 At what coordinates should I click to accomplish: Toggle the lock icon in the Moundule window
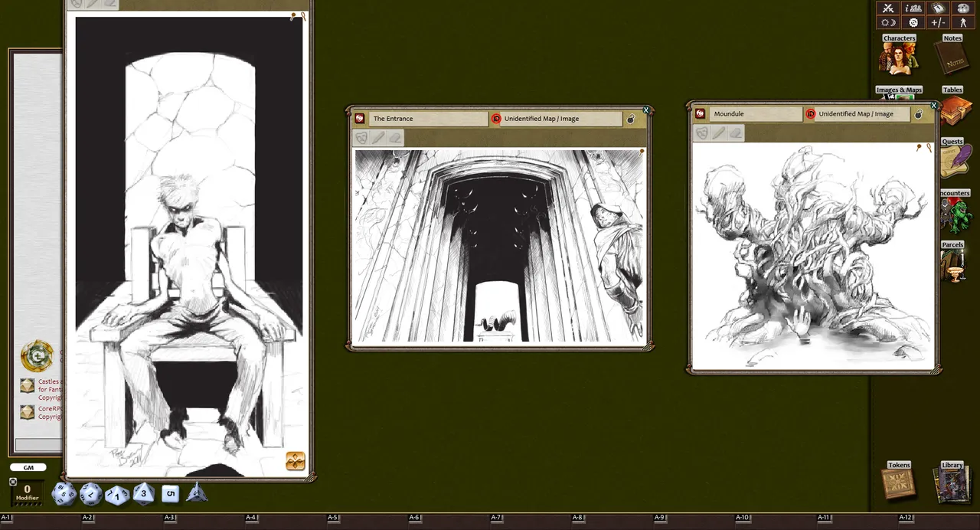[919, 114]
